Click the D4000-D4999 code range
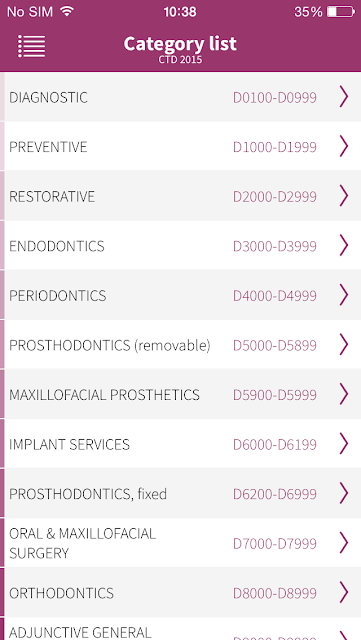The width and height of the screenshot is (361, 640). 275,296
